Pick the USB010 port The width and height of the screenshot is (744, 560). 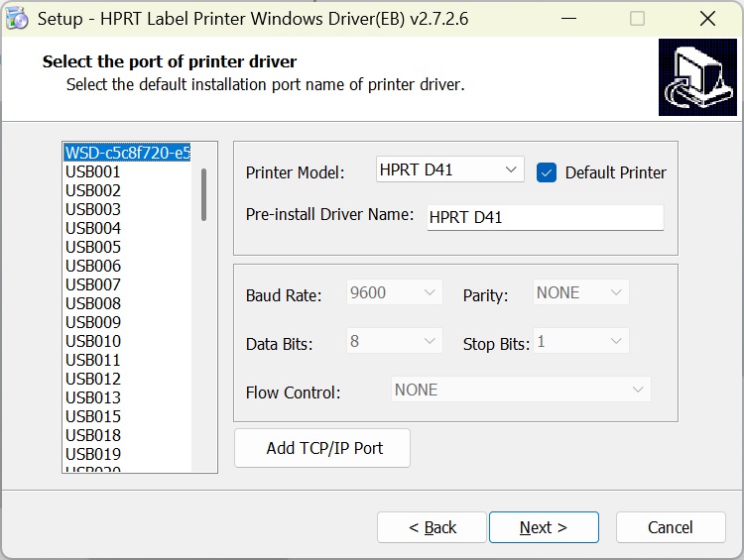pos(93,341)
